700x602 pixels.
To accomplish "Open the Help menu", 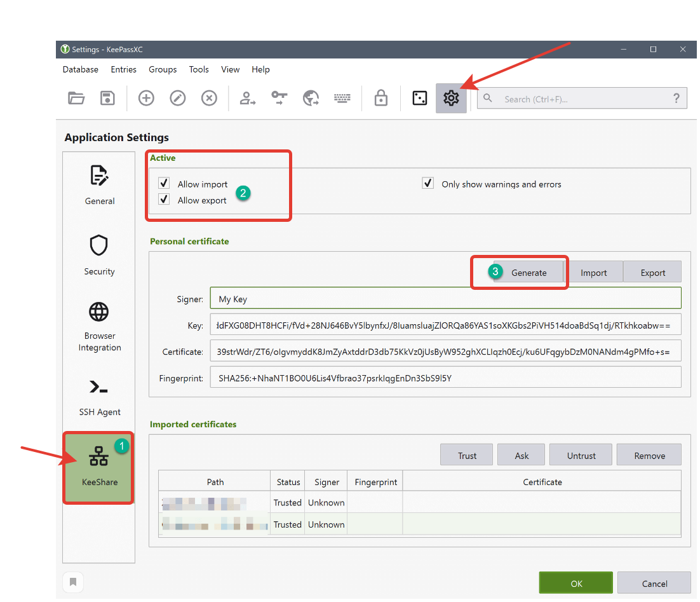I will click(260, 69).
